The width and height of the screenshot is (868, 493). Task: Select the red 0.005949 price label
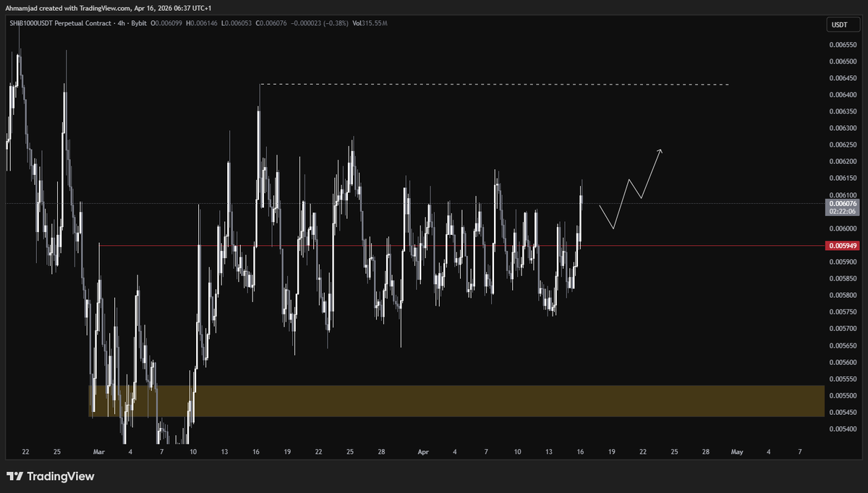point(841,246)
